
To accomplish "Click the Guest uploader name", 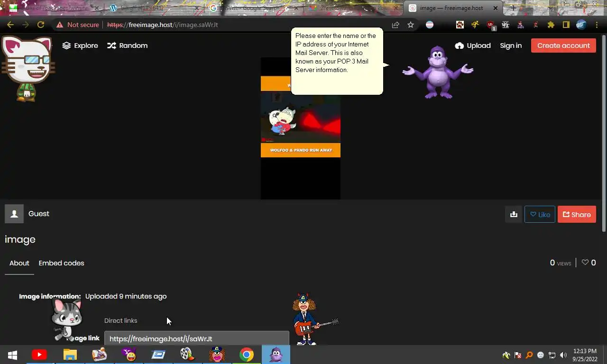I will point(39,214).
